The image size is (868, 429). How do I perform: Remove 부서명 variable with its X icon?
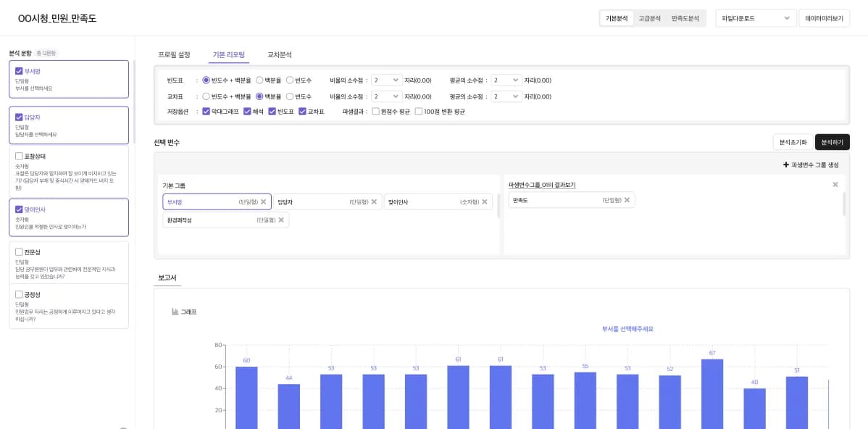point(263,202)
